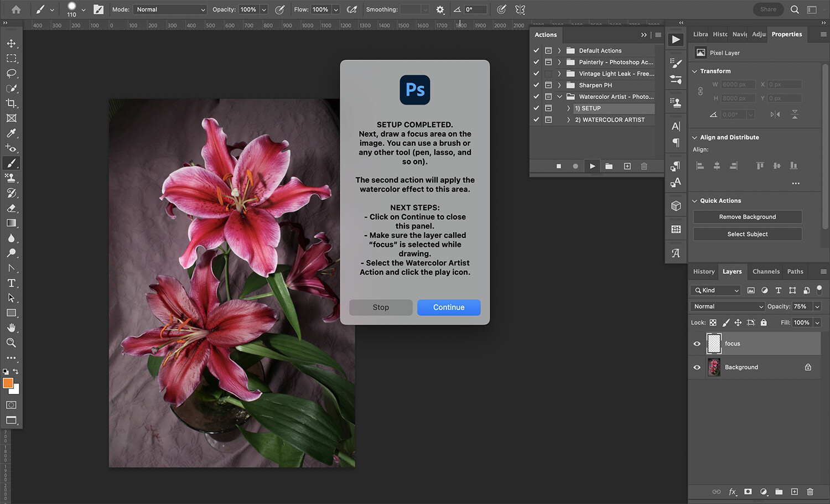Collapse the Watercolor Artist - Photo action set
The image size is (830, 504).
tap(559, 96)
